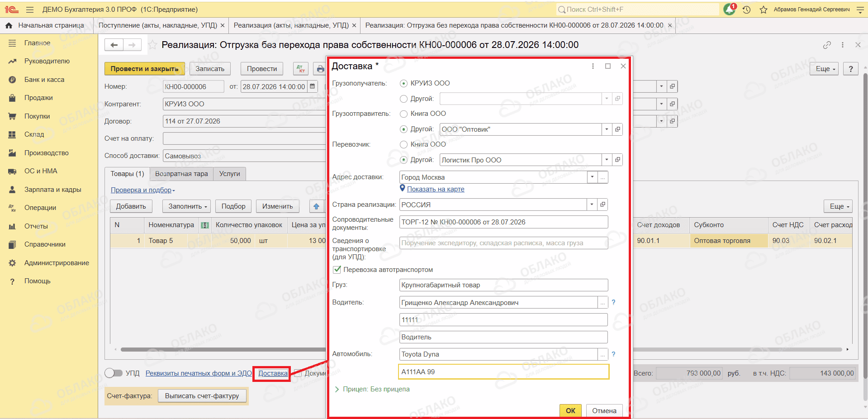Select Другой for Перевозчик
This screenshot has height=419, width=868.
[x=404, y=160]
